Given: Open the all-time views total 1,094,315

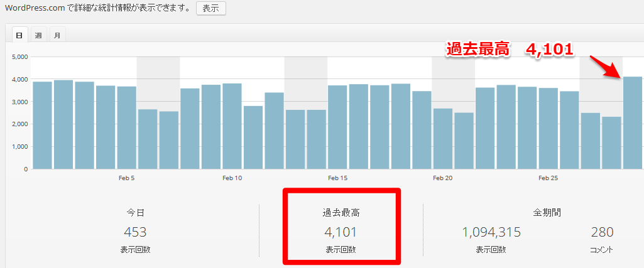Looking at the screenshot, I should [491, 232].
